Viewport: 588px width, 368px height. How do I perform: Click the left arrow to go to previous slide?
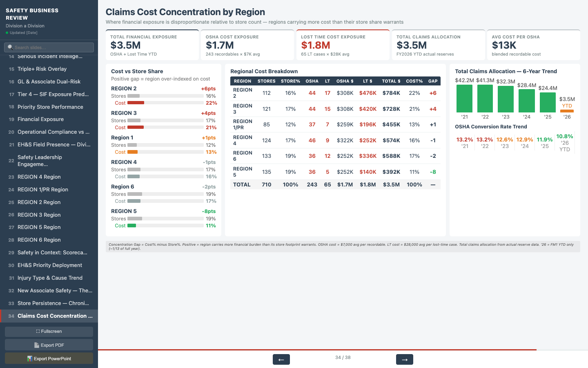point(281,359)
